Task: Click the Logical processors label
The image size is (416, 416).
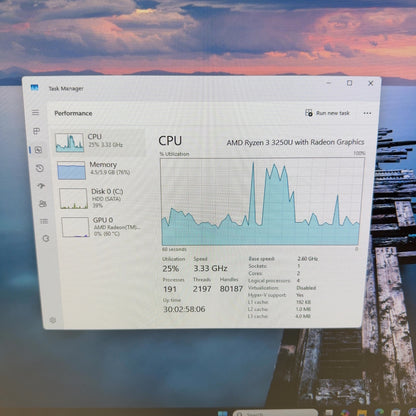Action: coord(269,281)
